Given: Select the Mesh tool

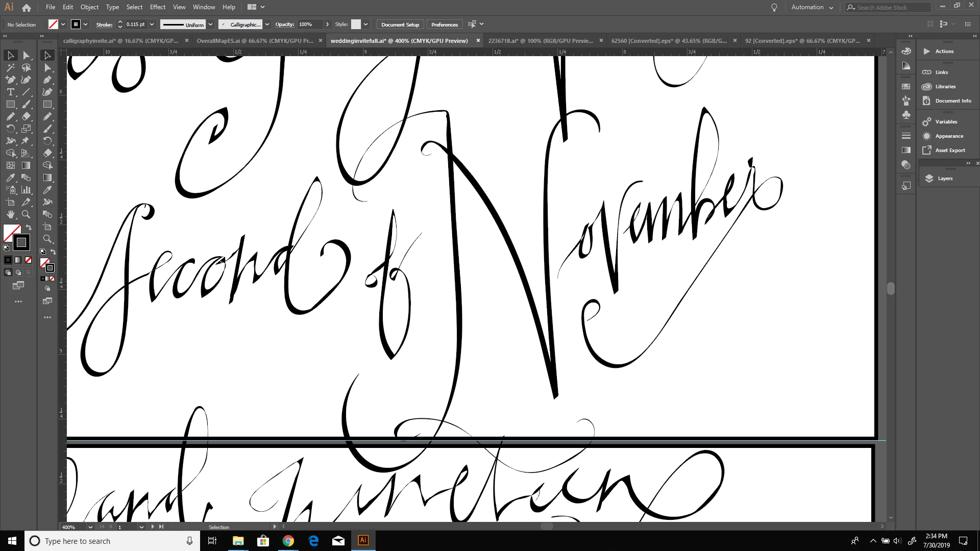Looking at the screenshot, I should click(11, 165).
